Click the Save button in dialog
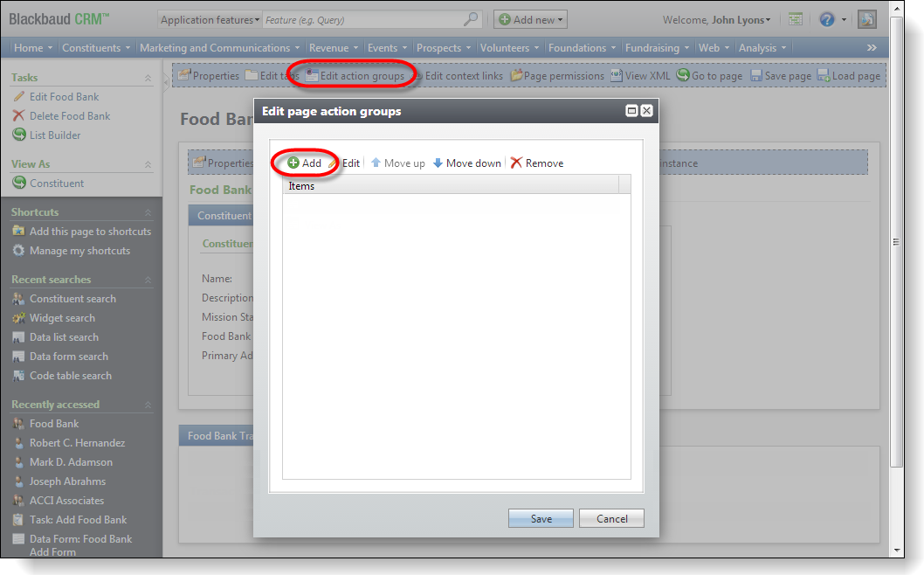Viewport: 924px width, 575px height. pos(541,518)
